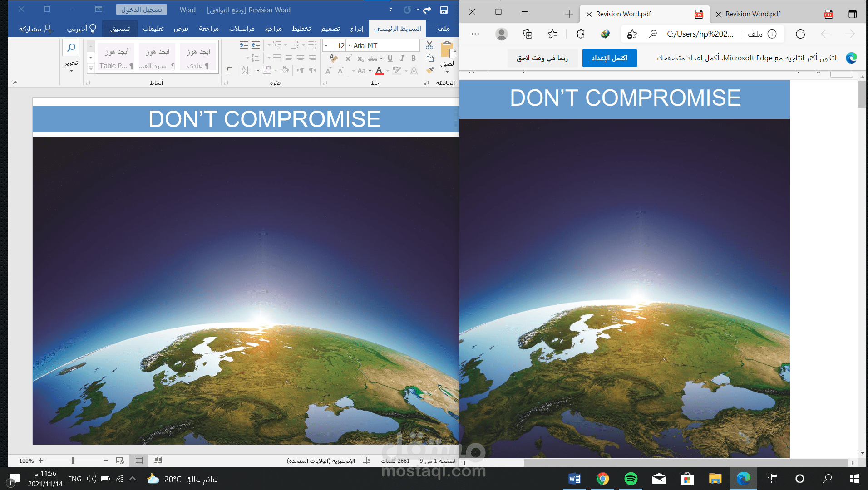Click the Format Painter brush icon
Viewport: 868px width, 490px height.
click(429, 70)
